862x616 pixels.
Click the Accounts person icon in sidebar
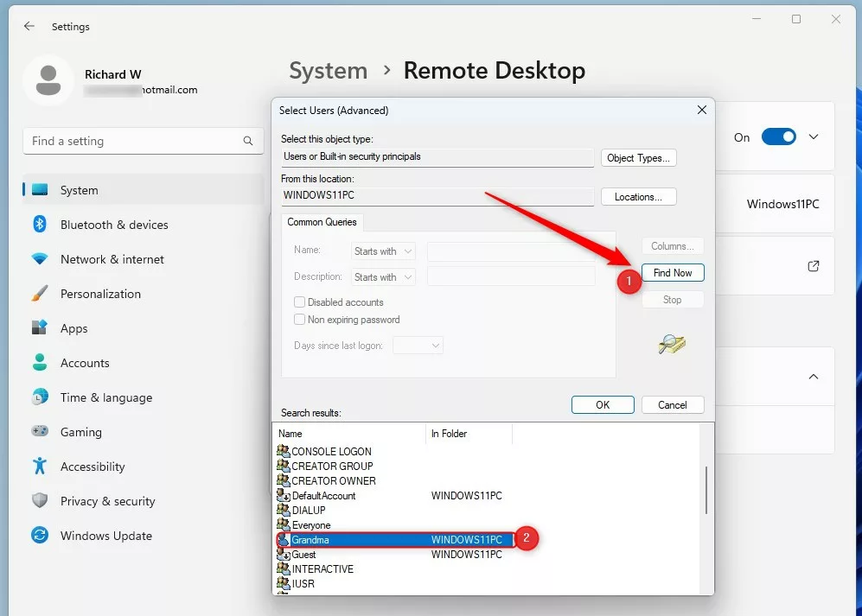tap(40, 362)
